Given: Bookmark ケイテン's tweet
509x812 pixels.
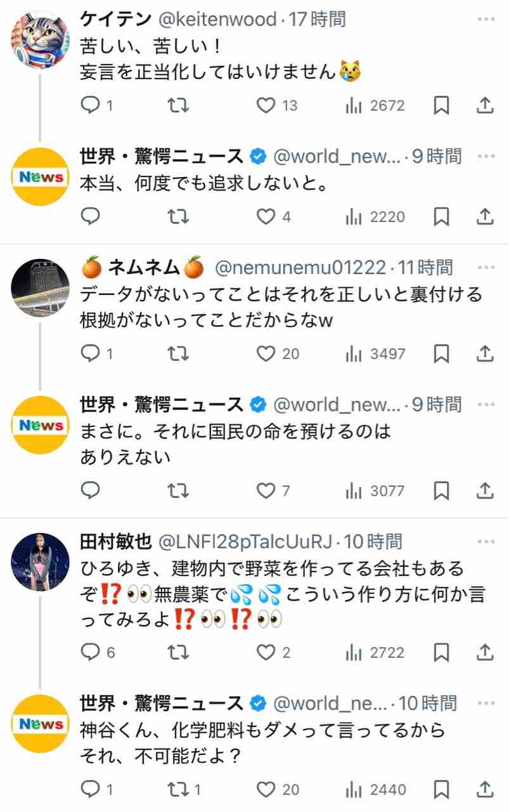Looking at the screenshot, I should pyautogui.click(x=441, y=105).
